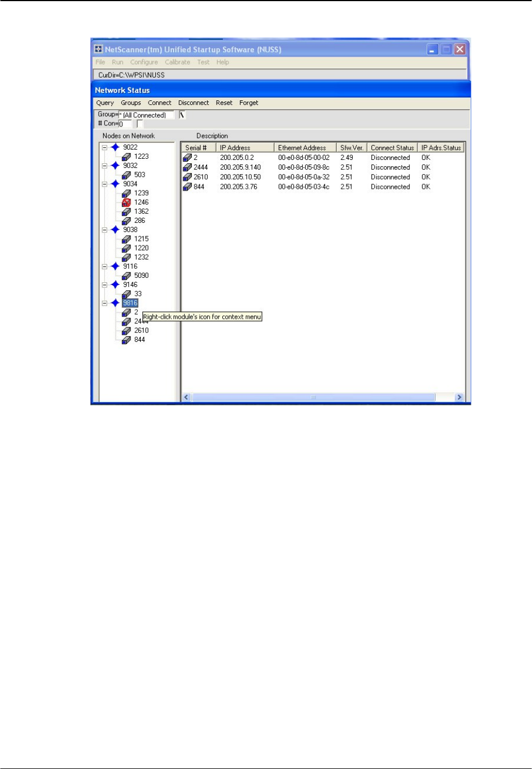Click the 9034 node star icon
Image resolution: width=532 pixels, height=769 pixels.
(115, 184)
